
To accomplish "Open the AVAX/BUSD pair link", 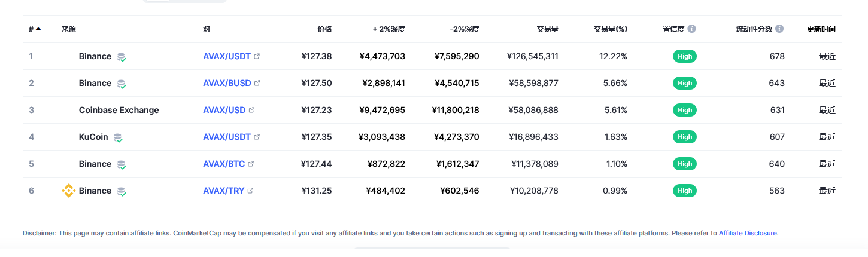I will (227, 83).
